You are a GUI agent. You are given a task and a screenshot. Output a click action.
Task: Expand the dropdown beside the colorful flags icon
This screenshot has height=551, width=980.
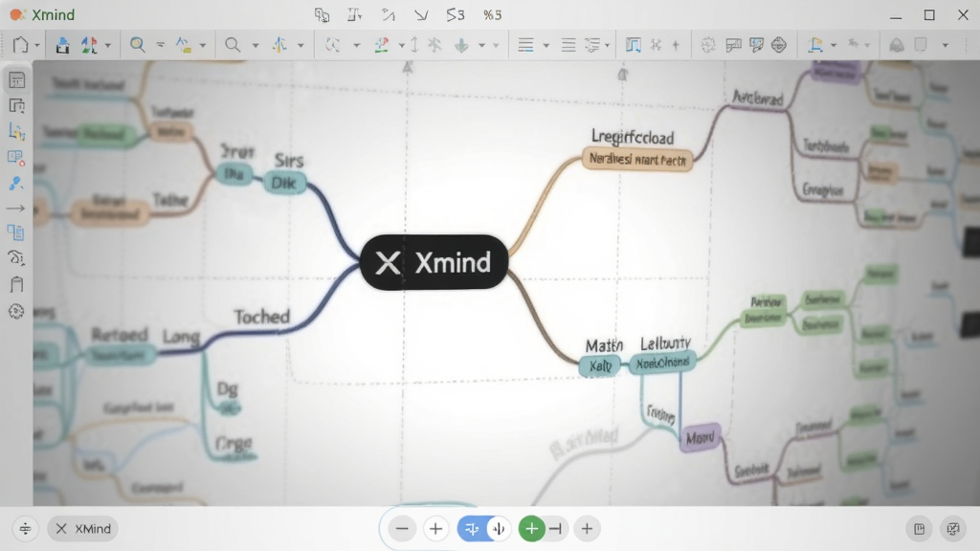click(x=107, y=46)
